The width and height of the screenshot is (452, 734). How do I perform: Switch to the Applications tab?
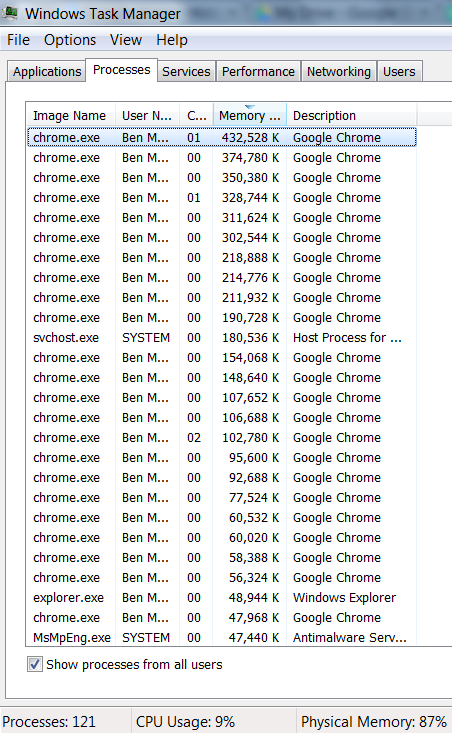tap(47, 72)
